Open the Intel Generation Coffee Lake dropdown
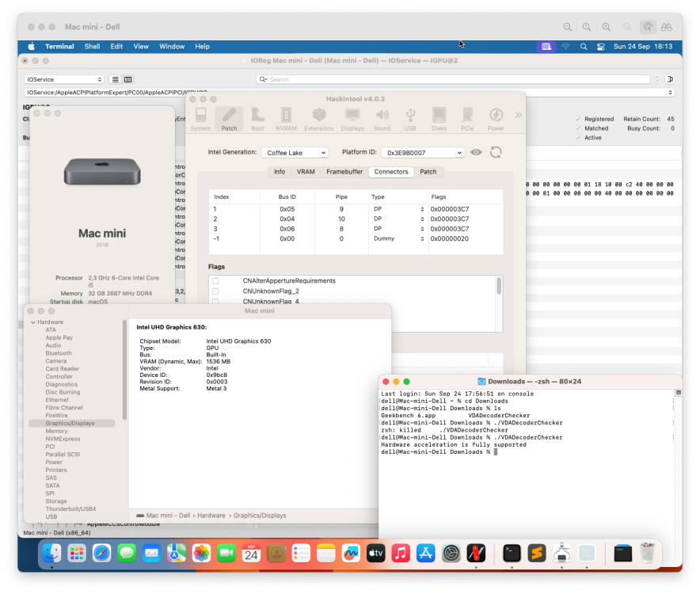This screenshot has height=594, width=700. [x=295, y=153]
